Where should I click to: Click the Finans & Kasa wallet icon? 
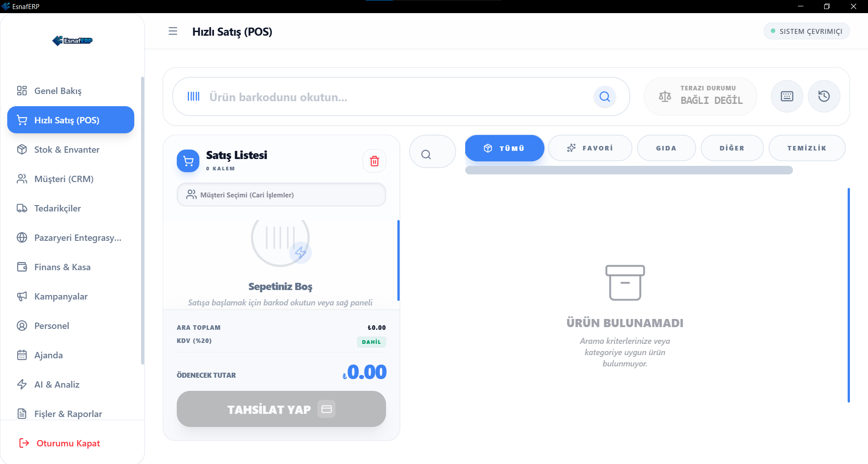tap(22, 267)
